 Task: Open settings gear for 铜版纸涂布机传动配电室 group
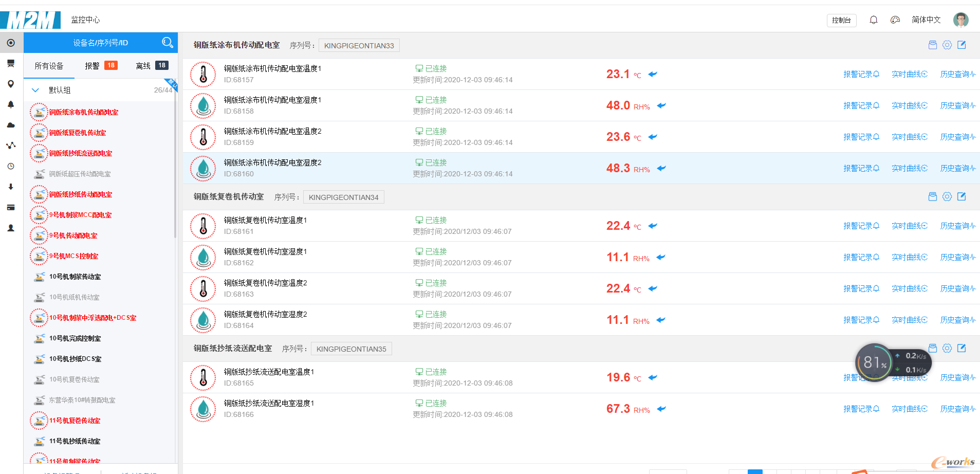tap(947, 45)
